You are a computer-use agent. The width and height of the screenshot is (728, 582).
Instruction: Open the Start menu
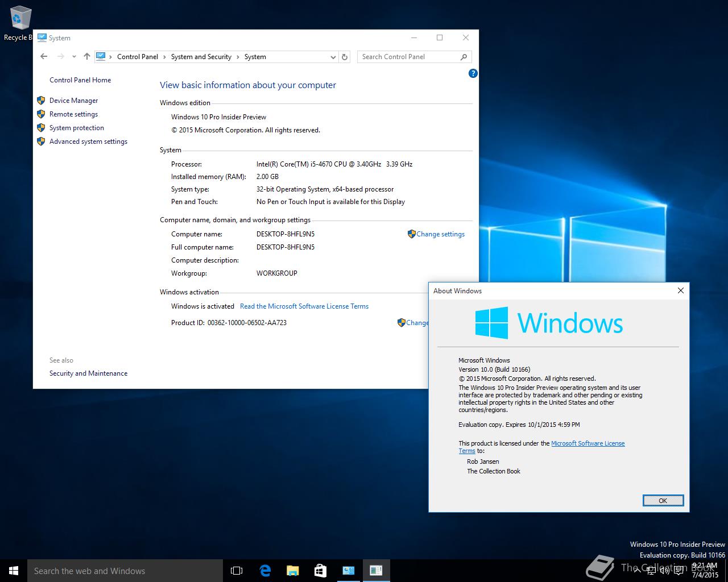tap(14, 571)
